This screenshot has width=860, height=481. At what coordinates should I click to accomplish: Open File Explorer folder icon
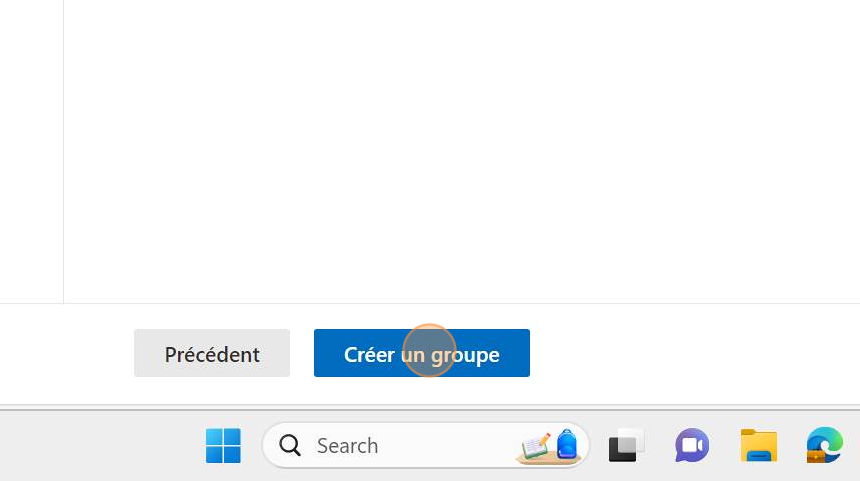[759, 445]
